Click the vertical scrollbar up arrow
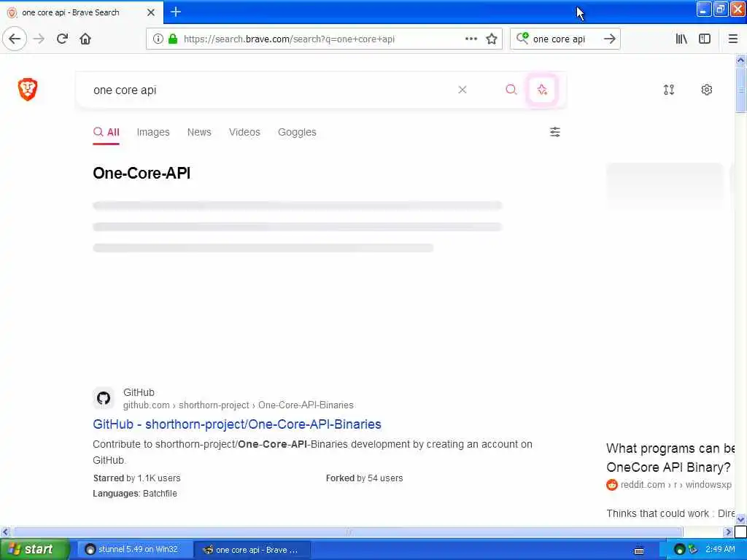Image resolution: width=747 pixels, height=560 pixels. (x=740, y=60)
